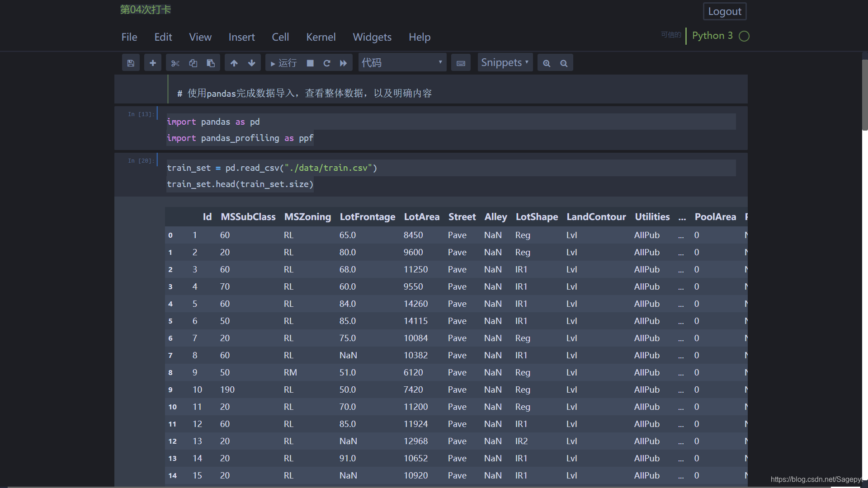The image size is (868, 488).
Task: Click the 可信的 trusted notebook indicator
Action: click(x=671, y=35)
